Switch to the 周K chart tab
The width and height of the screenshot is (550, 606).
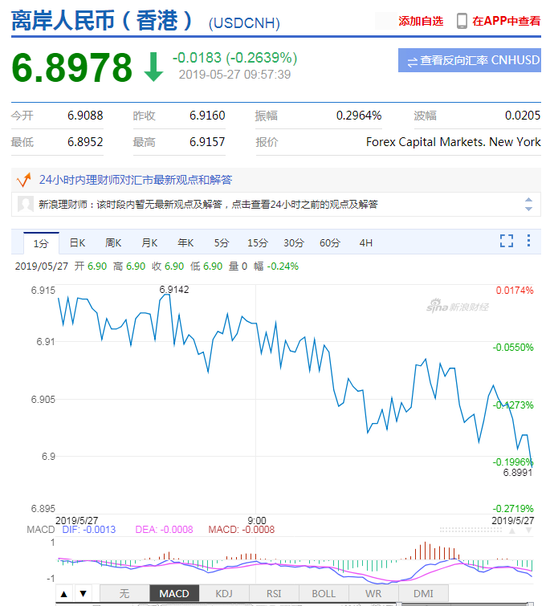click(x=113, y=243)
